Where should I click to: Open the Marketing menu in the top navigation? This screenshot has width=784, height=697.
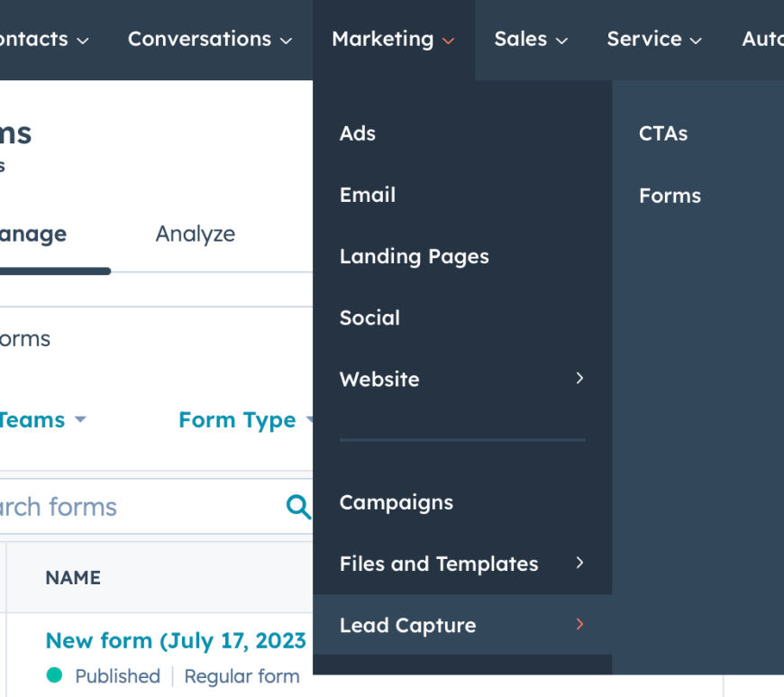click(x=393, y=40)
